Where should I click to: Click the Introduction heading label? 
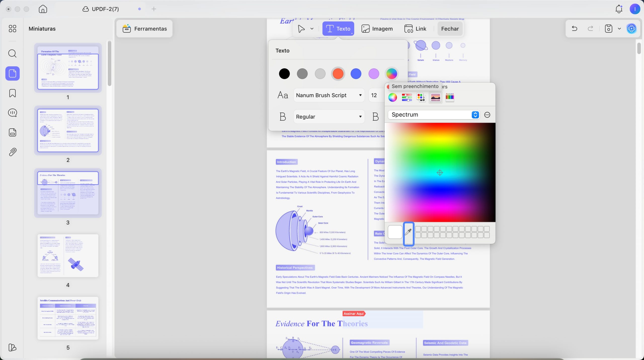pyautogui.click(x=287, y=162)
